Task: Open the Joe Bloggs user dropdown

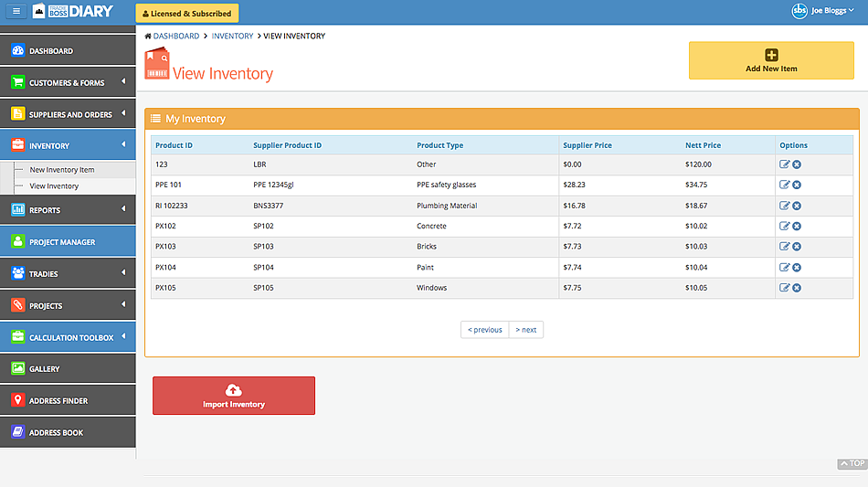Action: click(x=821, y=12)
